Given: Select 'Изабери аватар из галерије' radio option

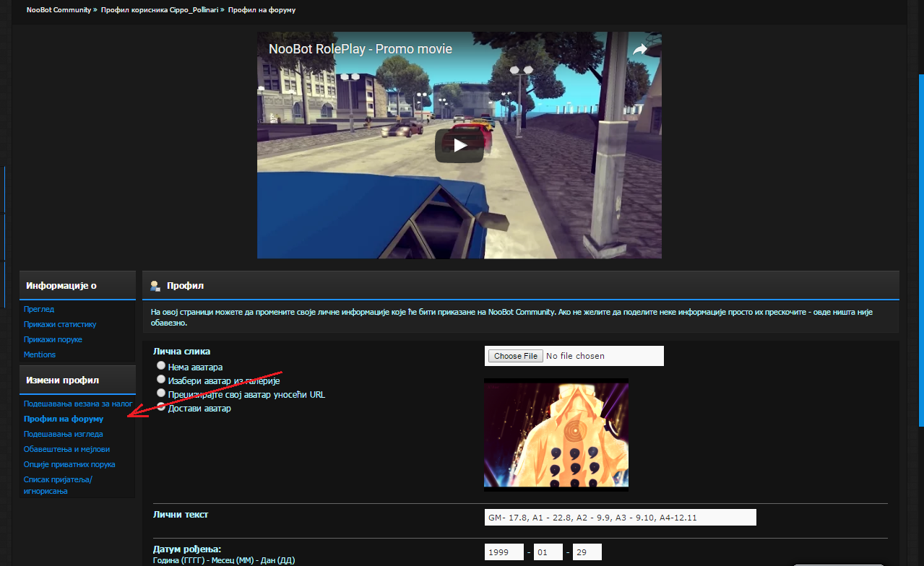Looking at the screenshot, I should coord(161,379).
